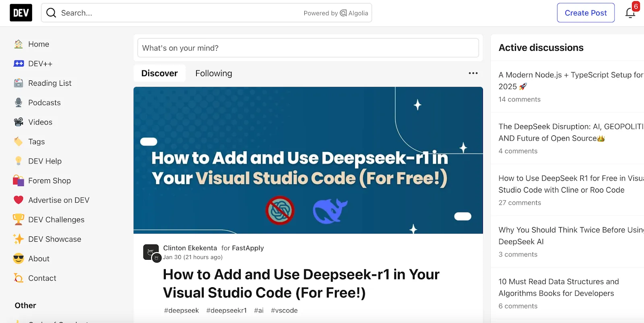The height and width of the screenshot is (323, 644).
Task: Click the DEV logo
Action: pyautogui.click(x=21, y=13)
